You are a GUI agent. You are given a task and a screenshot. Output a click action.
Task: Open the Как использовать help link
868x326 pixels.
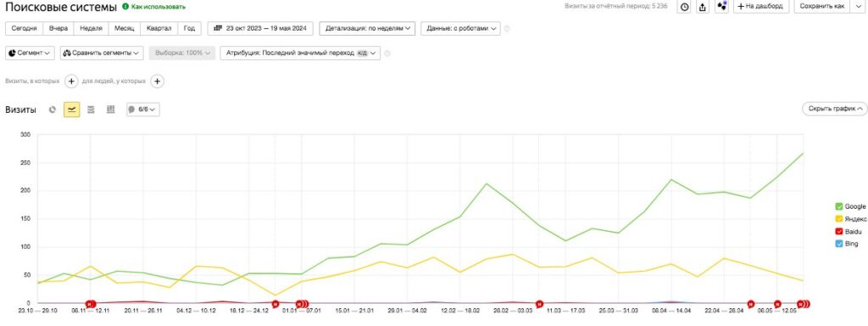click(x=154, y=7)
